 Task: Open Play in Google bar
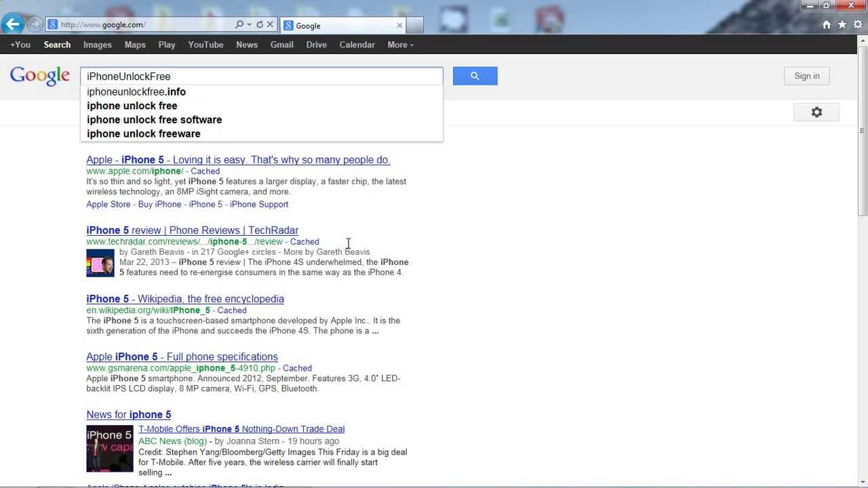point(167,45)
